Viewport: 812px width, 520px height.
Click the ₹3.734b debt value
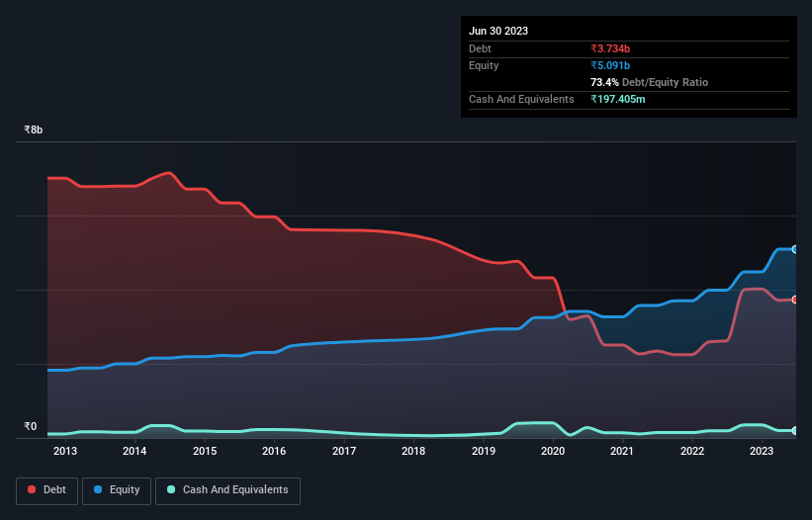coord(610,48)
